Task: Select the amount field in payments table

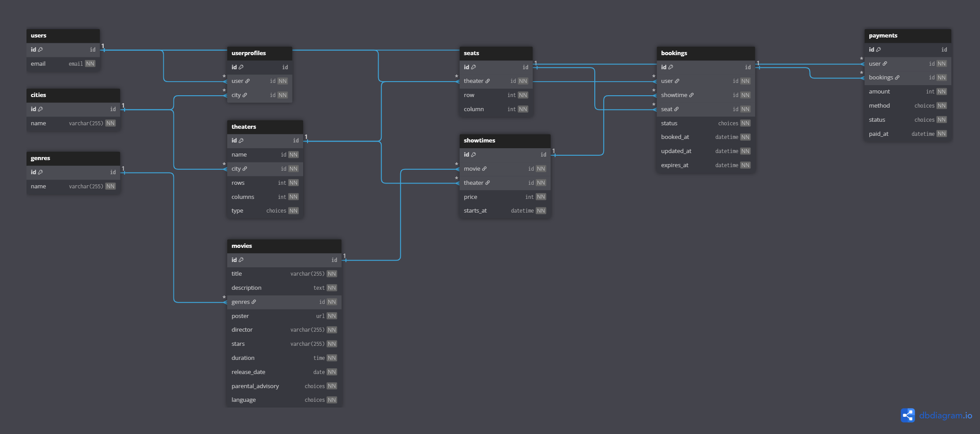Action: pyautogui.click(x=908, y=92)
